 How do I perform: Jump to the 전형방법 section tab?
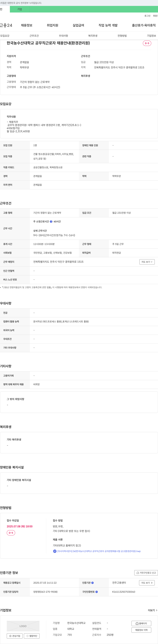click(122, 36)
